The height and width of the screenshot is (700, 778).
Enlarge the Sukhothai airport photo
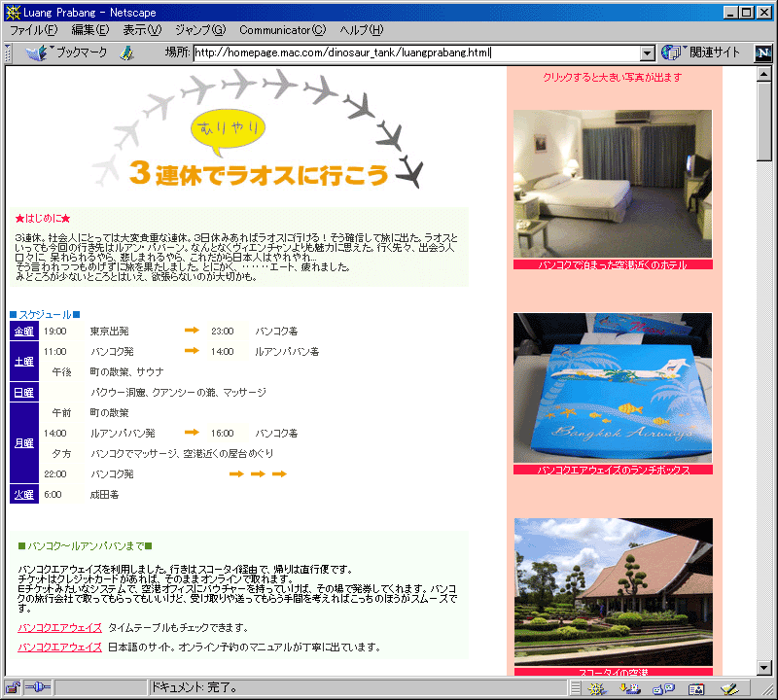tap(614, 592)
